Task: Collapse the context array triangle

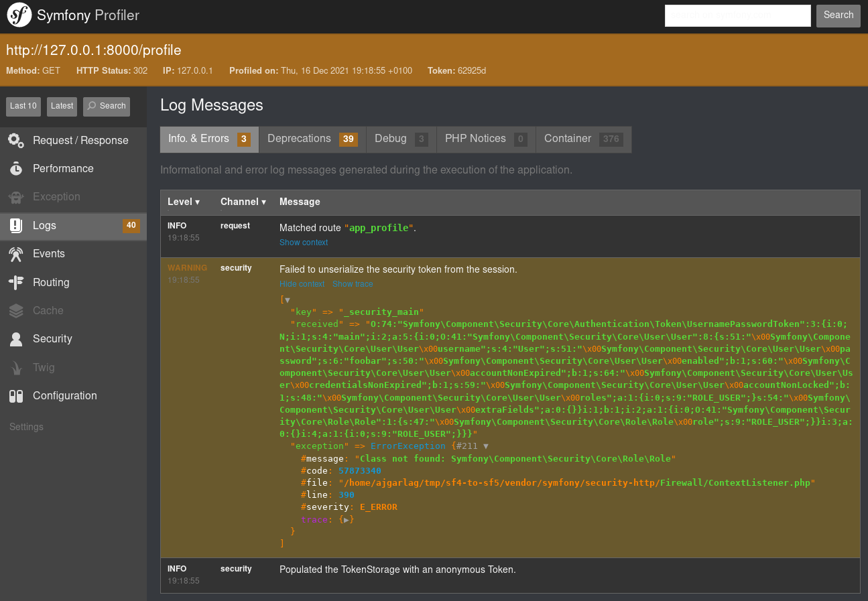Action: click(288, 300)
